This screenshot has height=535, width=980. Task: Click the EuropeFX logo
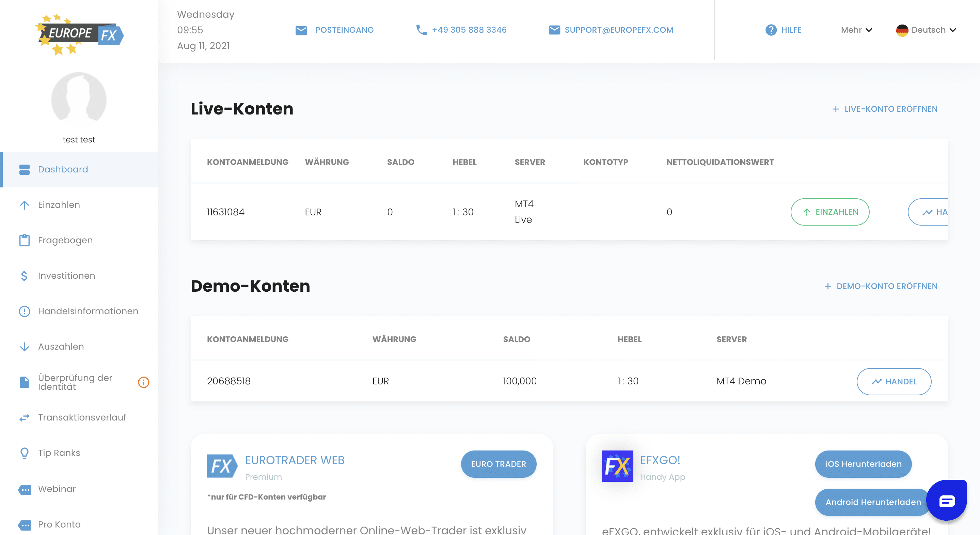pyautogui.click(x=79, y=34)
